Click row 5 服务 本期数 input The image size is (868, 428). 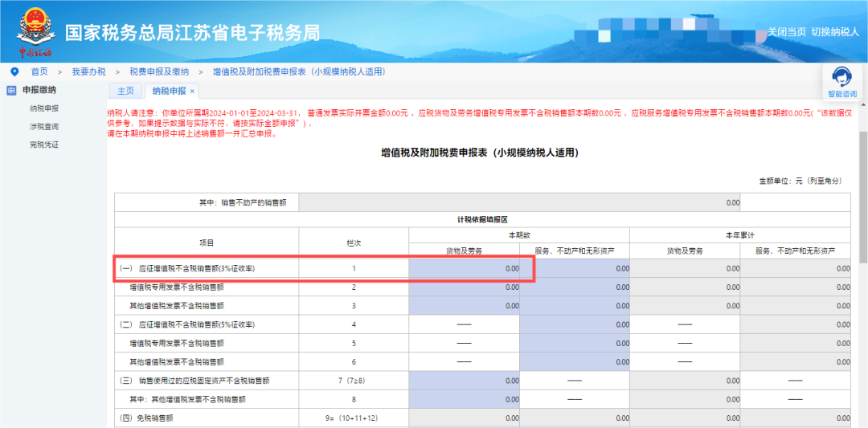575,343
